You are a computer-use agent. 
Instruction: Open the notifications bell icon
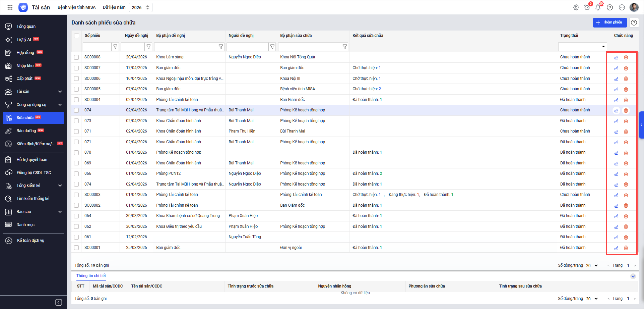[598, 7]
